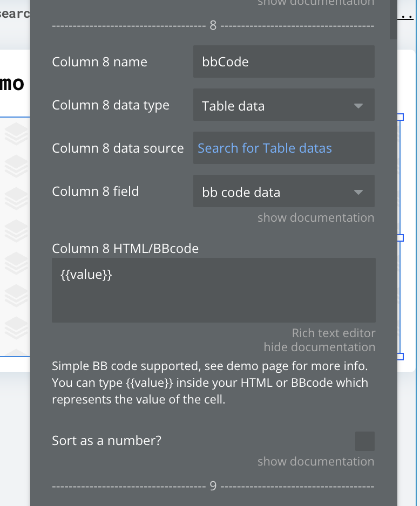Screen dimensions: 420x506
Task: Click the dropdown arrow on the Table data selector
Action: [x=358, y=106]
